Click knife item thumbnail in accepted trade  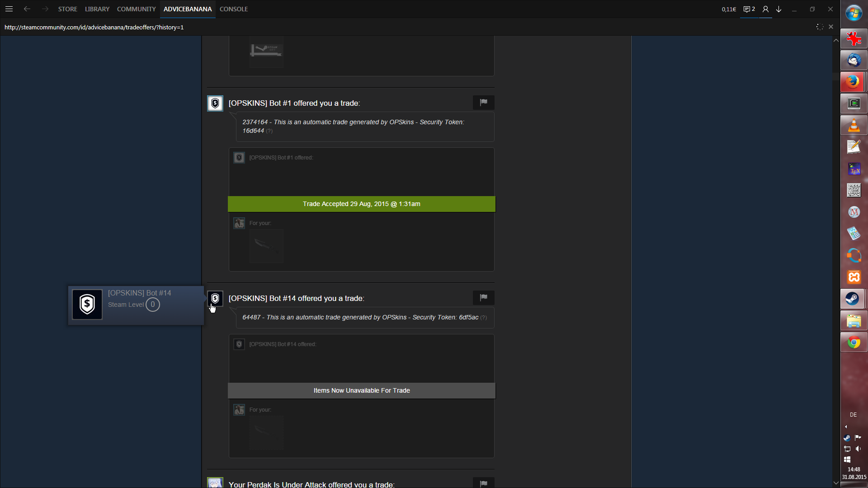[x=266, y=246]
